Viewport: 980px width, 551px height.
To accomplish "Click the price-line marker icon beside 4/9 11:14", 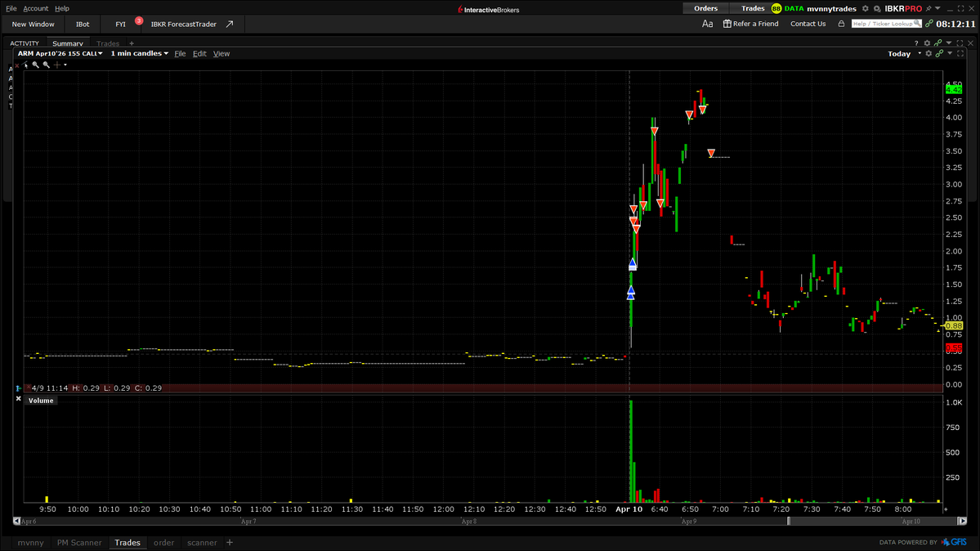I will pos(19,388).
